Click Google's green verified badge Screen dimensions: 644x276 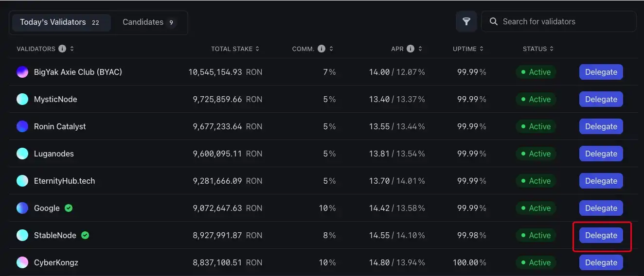click(69, 208)
